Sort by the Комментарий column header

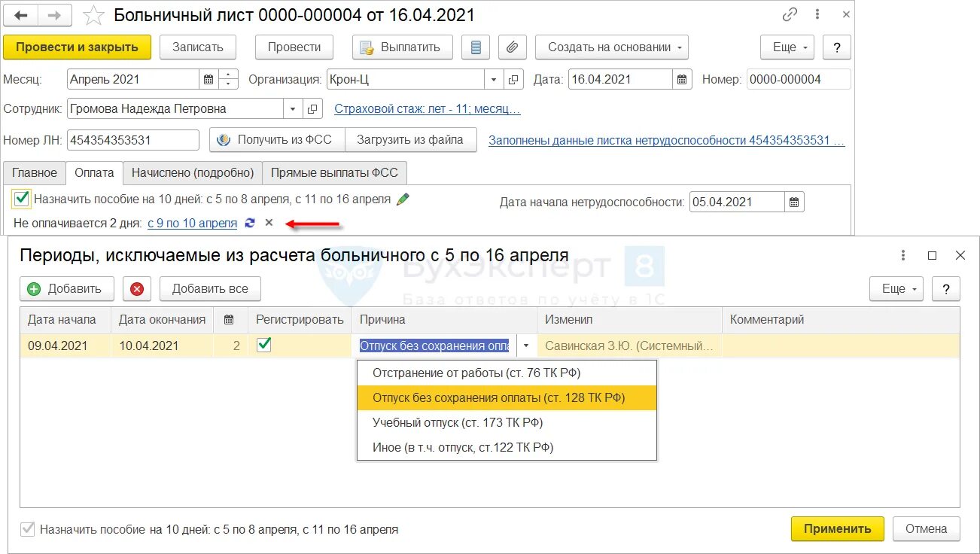coord(841,319)
